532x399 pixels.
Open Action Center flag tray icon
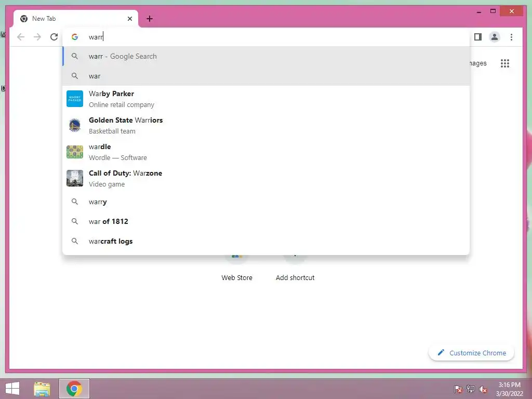point(458,389)
